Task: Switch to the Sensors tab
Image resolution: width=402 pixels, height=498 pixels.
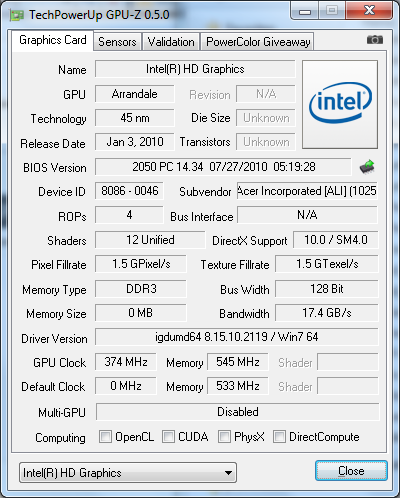Action: point(117,42)
